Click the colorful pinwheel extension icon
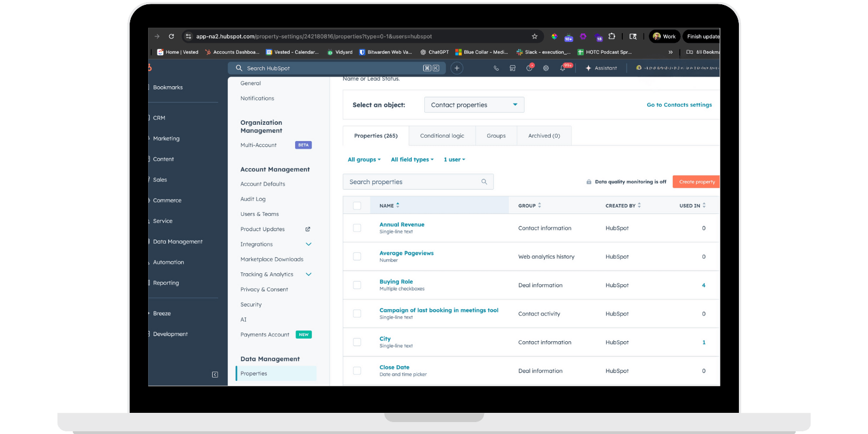868x434 pixels. [x=554, y=36]
